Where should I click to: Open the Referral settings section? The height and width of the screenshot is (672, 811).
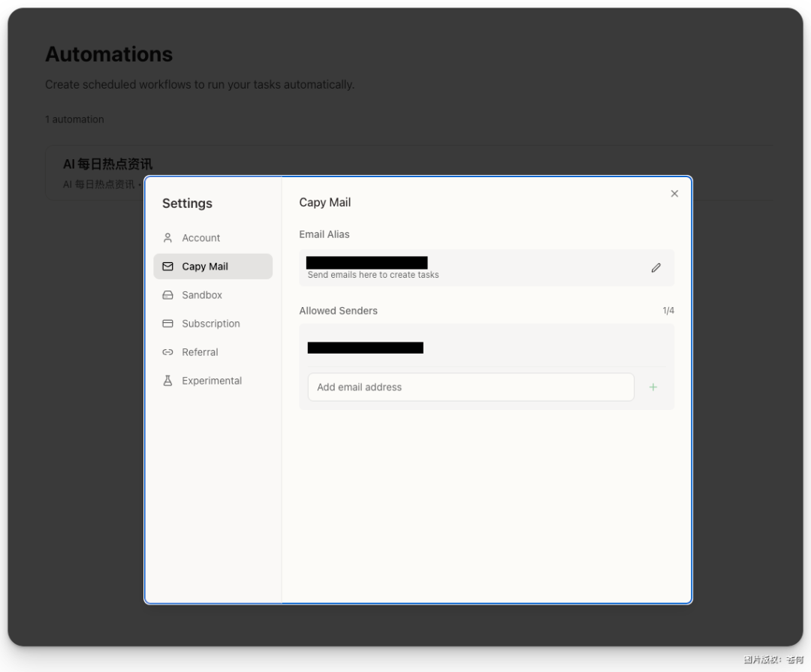coord(200,351)
